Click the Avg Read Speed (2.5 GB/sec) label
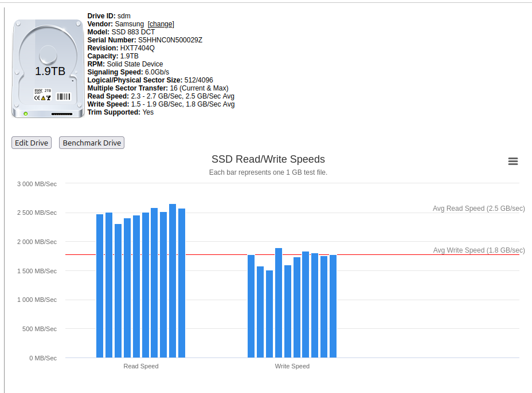The width and height of the screenshot is (532, 393). click(479, 209)
